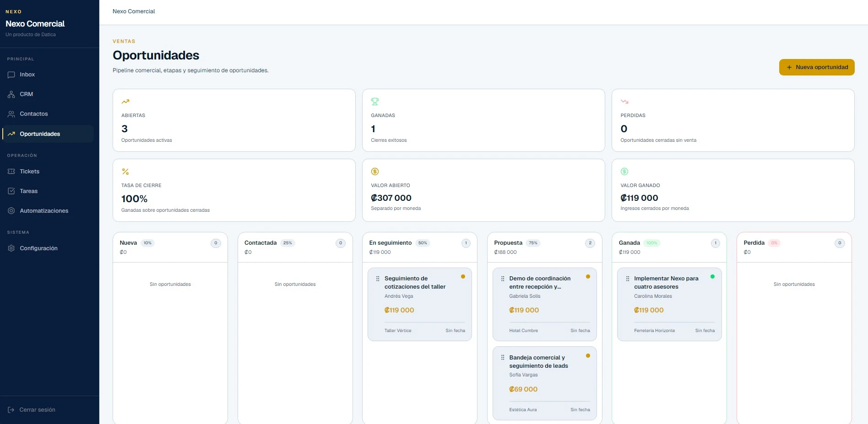Click Ferretería Horizonte company label

point(654,331)
